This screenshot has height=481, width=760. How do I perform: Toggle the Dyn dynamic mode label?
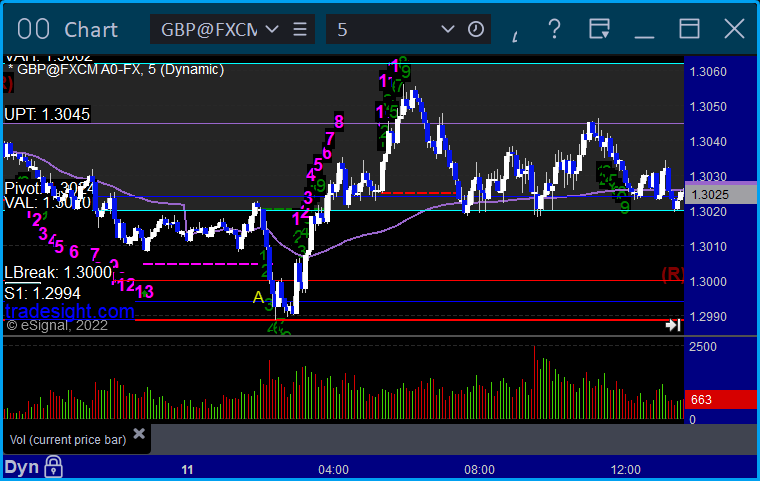(x=21, y=467)
